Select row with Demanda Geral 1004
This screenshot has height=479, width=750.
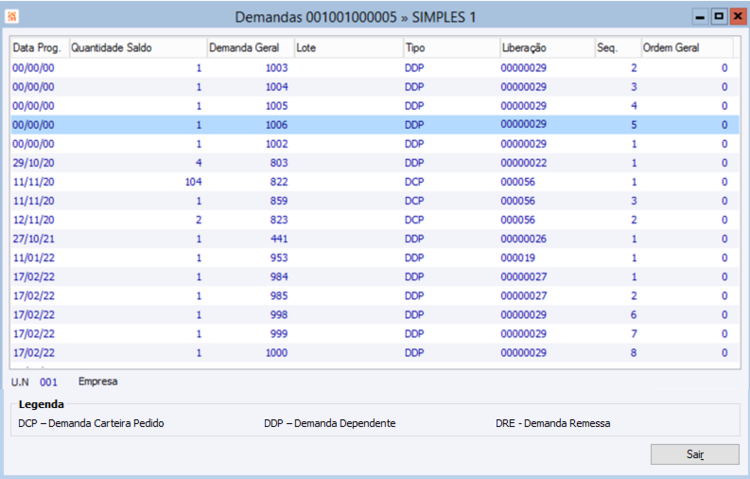[x=375, y=87]
